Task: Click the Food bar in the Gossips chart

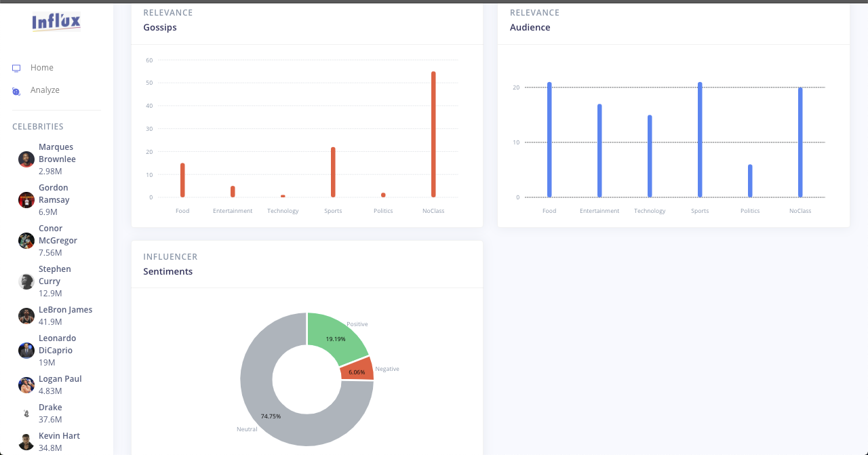Action: (182, 180)
